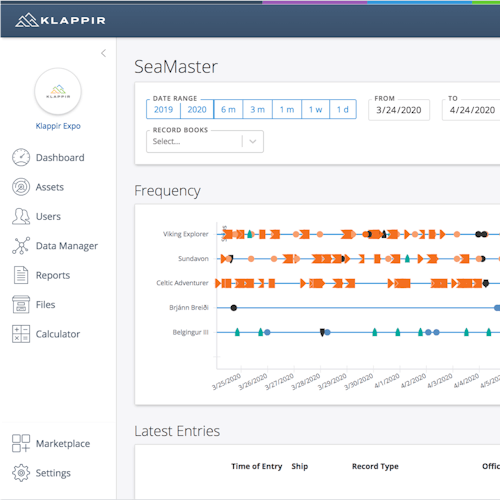Click the Data Manager network icon
Image resolution: width=500 pixels, height=500 pixels.
(x=21, y=246)
